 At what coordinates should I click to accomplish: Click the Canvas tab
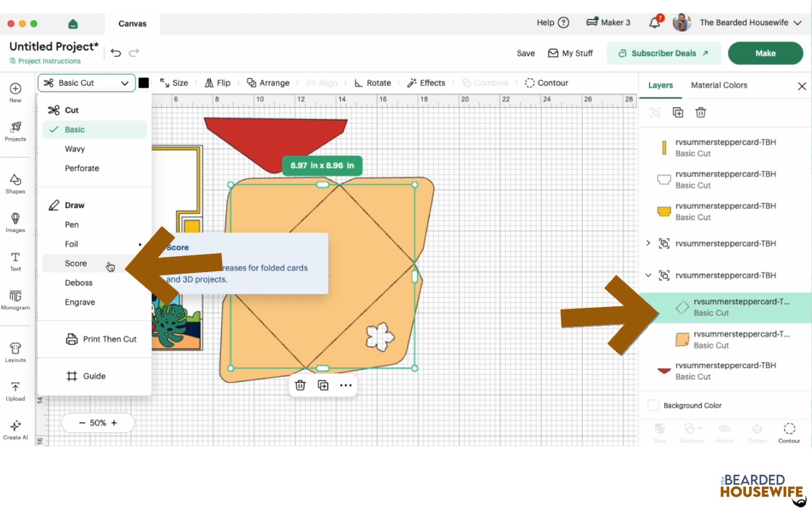pyautogui.click(x=132, y=24)
